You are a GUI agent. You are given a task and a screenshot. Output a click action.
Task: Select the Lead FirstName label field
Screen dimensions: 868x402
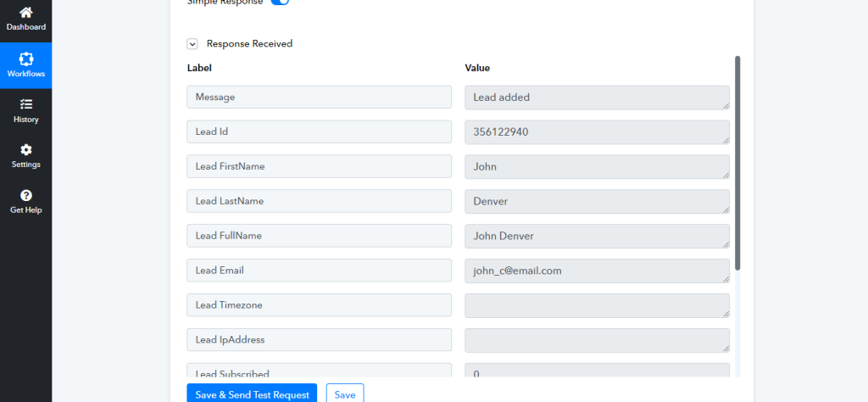(x=319, y=166)
